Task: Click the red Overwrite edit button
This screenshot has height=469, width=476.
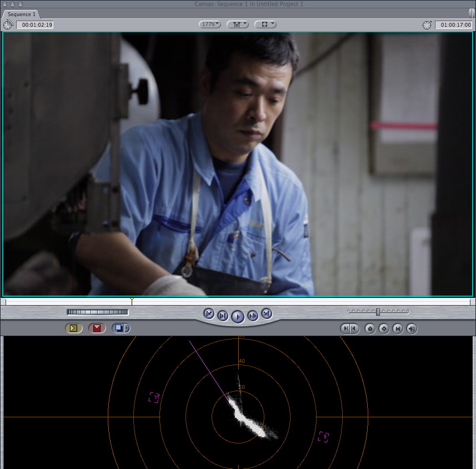Action: pos(97,328)
